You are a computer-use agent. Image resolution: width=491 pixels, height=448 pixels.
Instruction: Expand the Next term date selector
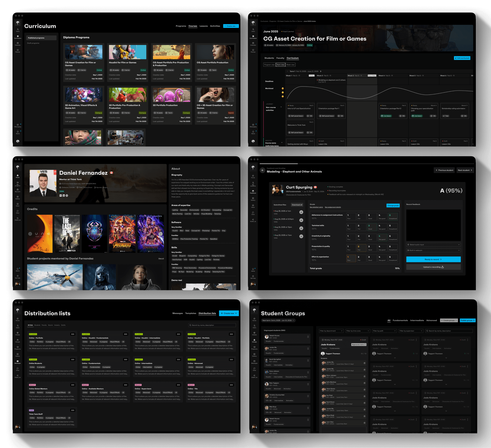pos(278,320)
